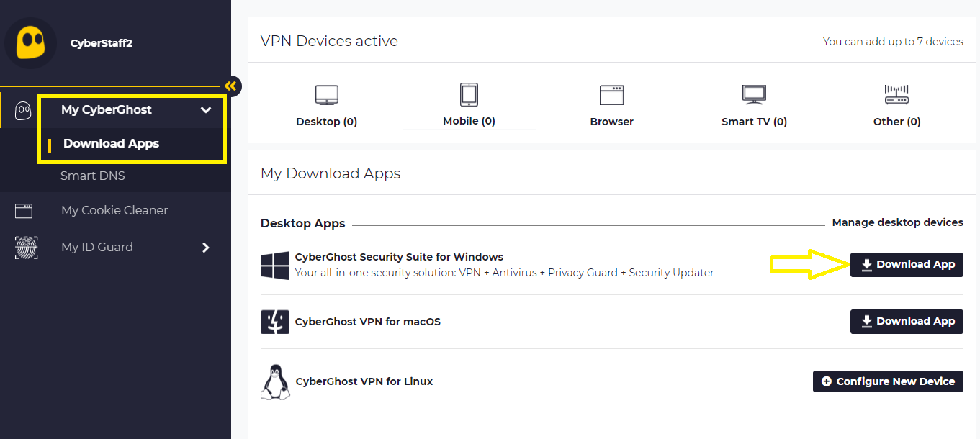Download the Security Suite for Windows app
The image size is (980, 439).
click(x=907, y=264)
